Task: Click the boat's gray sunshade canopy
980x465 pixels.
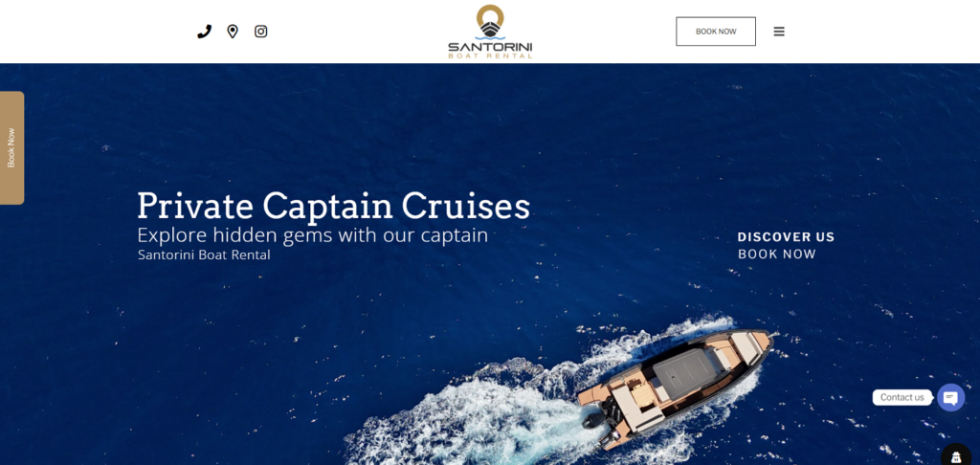Action: pyautogui.click(x=687, y=374)
